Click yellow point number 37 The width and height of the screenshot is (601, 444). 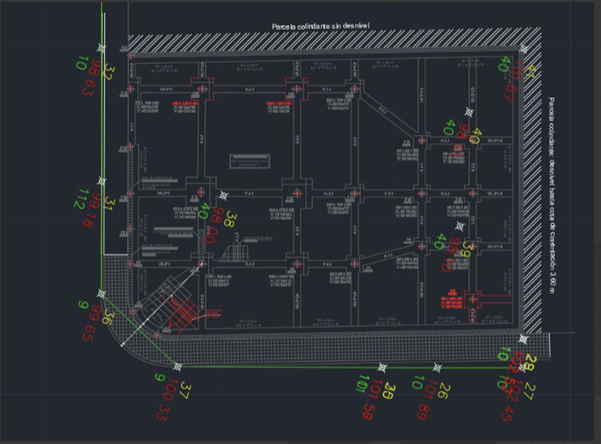(x=185, y=390)
